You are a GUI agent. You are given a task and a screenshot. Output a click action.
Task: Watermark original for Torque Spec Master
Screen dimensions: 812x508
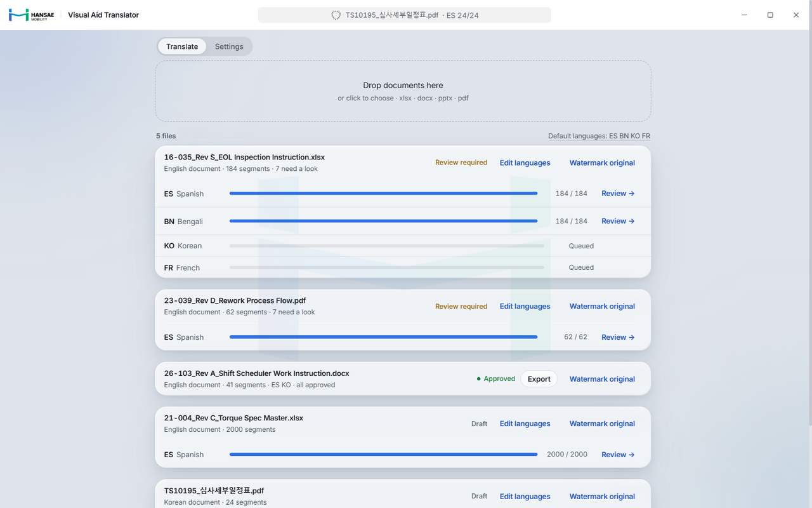pyautogui.click(x=602, y=424)
